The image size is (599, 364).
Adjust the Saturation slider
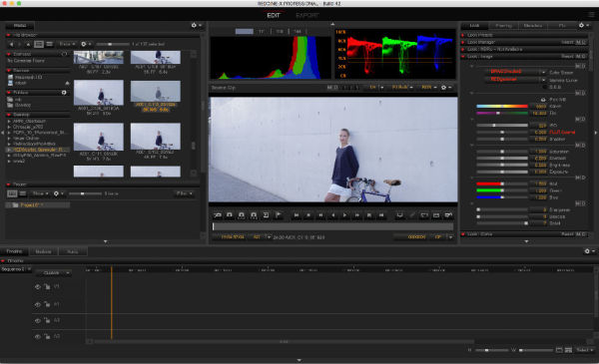501,152
